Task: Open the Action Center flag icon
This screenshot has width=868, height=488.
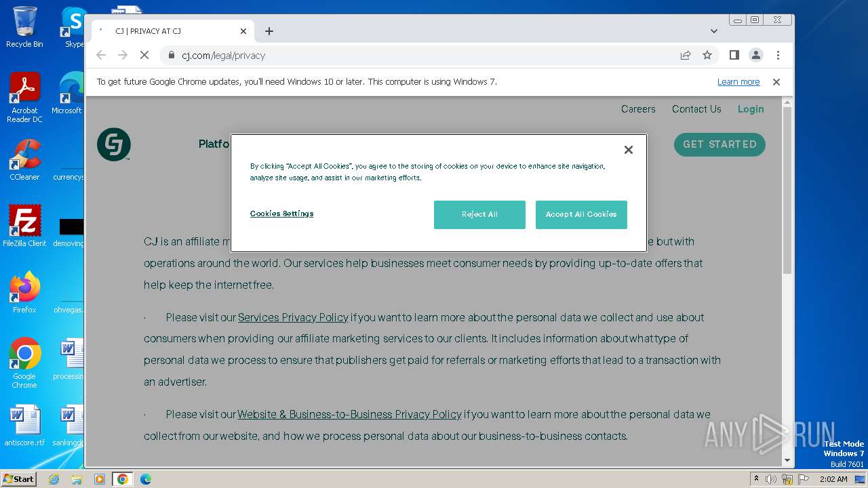Action: [x=803, y=479]
